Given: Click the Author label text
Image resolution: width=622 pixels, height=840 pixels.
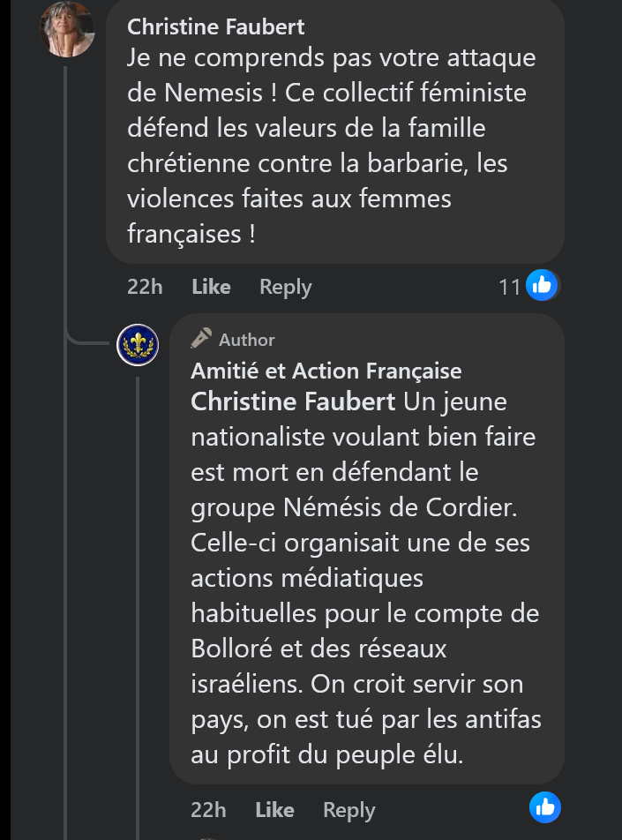Looking at the screenshot, I should pyautogui.click(x=246, y=340).
